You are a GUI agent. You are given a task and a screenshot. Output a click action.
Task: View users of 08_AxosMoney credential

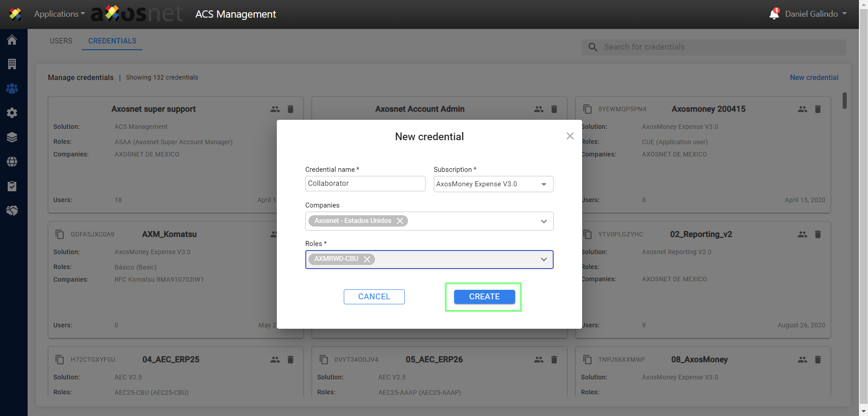click(802, 359)
